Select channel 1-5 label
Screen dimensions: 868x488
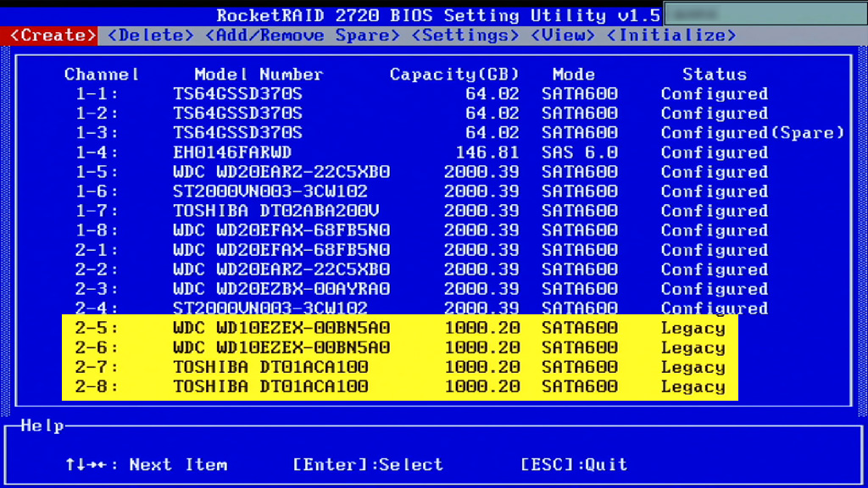click(x=97, y=172)
